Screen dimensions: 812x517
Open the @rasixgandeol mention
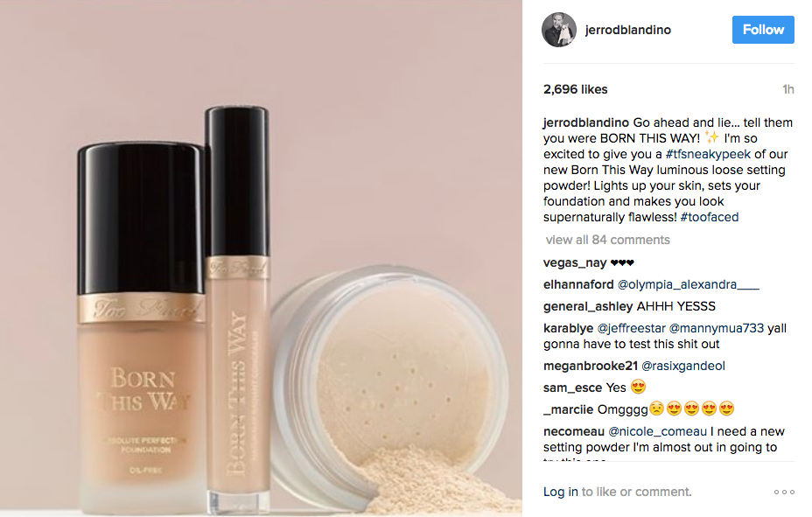click(683, 366)
